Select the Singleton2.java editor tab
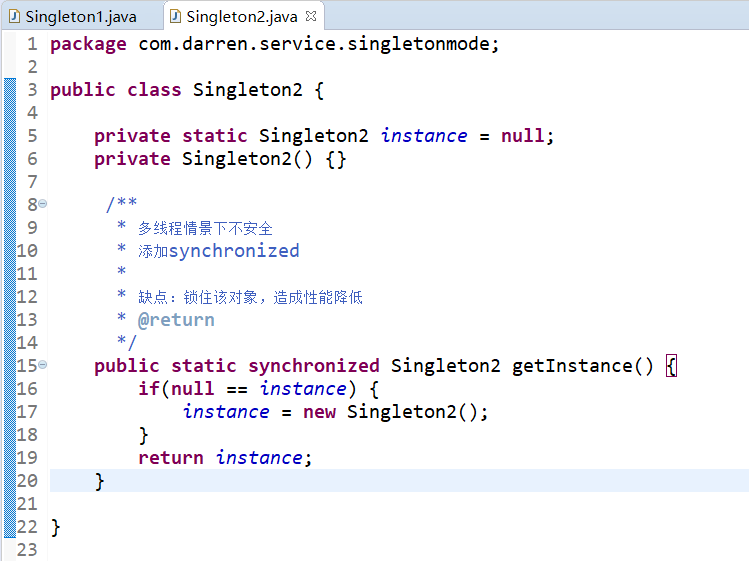This screenshot has height=561, width=749. pyautogui.click(x=242, y=17)
